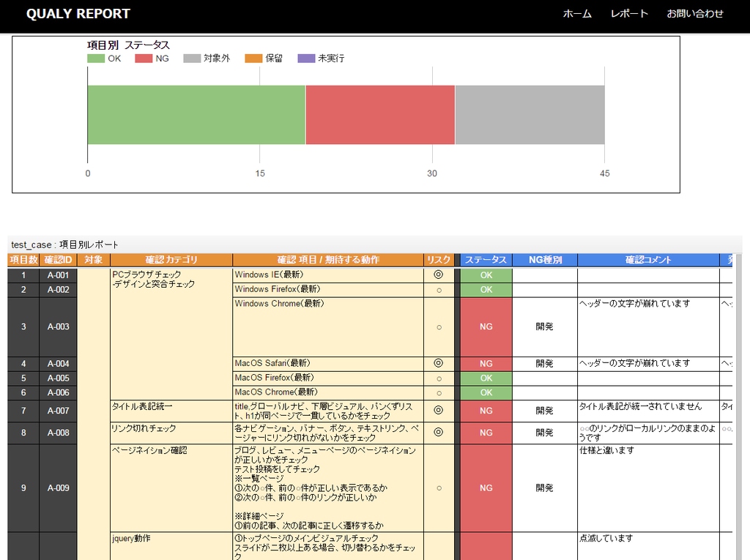Select the A-001 ID cell
The image size is (750, 560).
[x=58, y=275]
